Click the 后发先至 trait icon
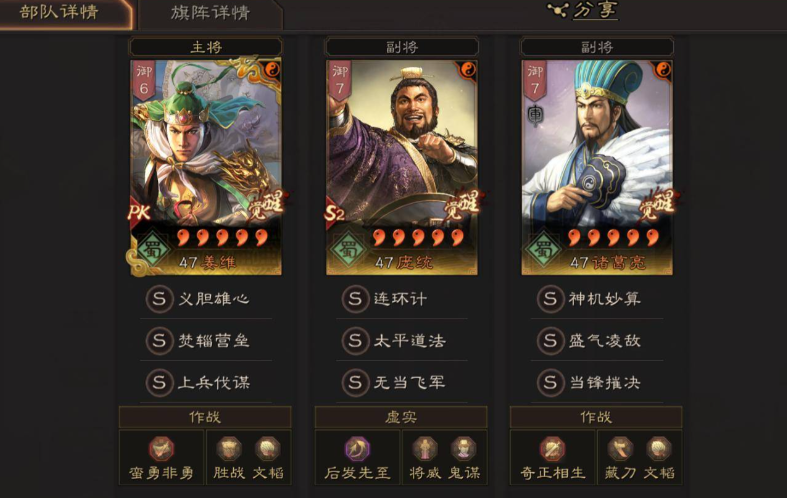The width and height of the screenshot is (787, 498). pos(357,448)
